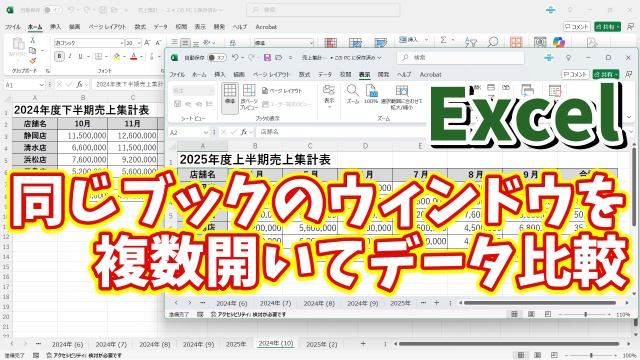Toggle AutoSave switch in the front Excel window
Screen dimensions: 640x360
217,58
